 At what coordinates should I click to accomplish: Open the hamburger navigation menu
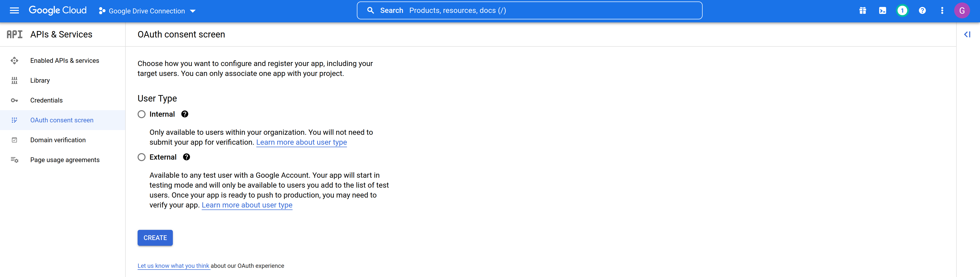14,11
